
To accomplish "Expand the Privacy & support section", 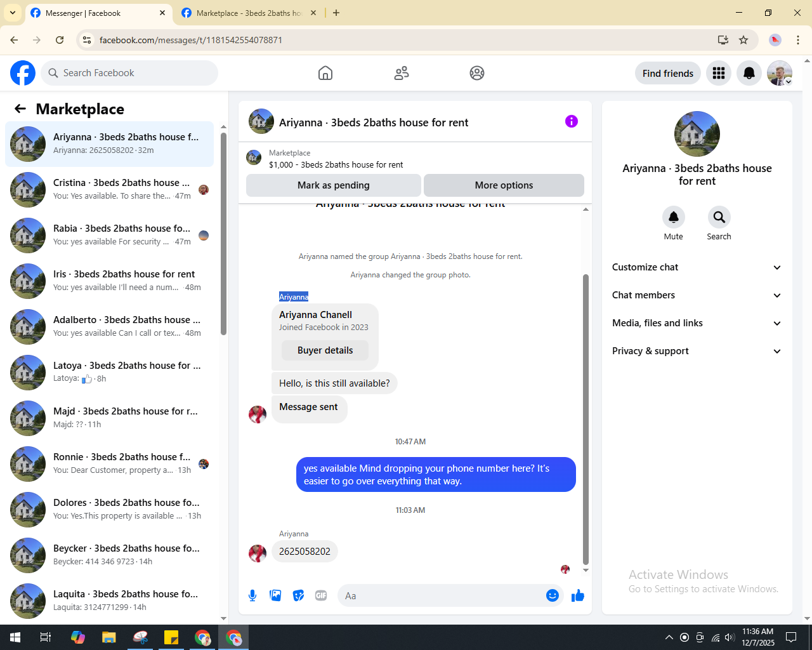I will click(x=697, y=351).
